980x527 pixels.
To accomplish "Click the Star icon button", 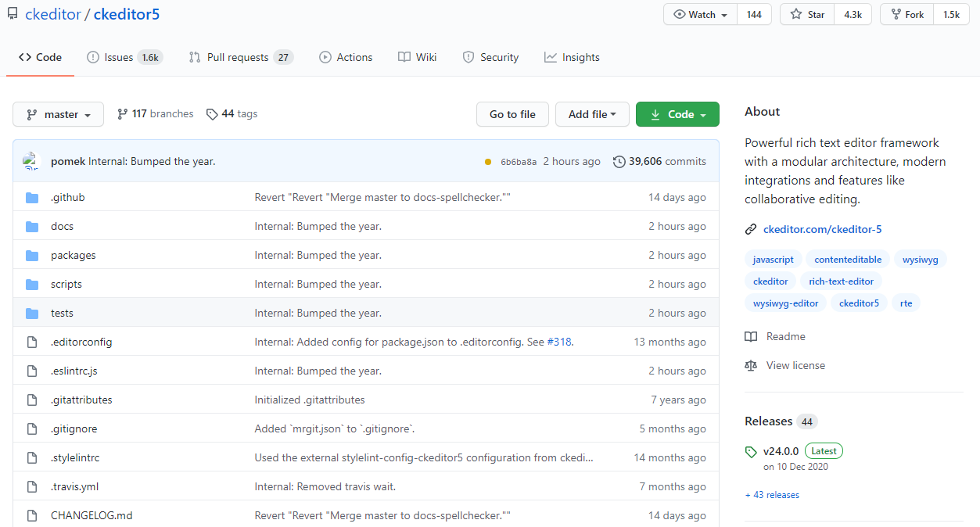I will 807,14.
